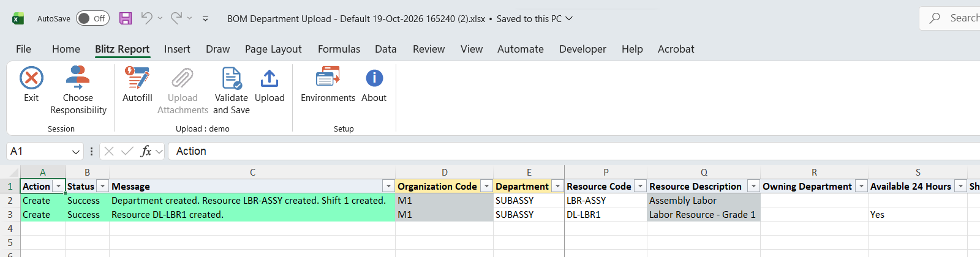Select column Q header
This screenshot has height=257, width=980.
click(x=704, y=173)
